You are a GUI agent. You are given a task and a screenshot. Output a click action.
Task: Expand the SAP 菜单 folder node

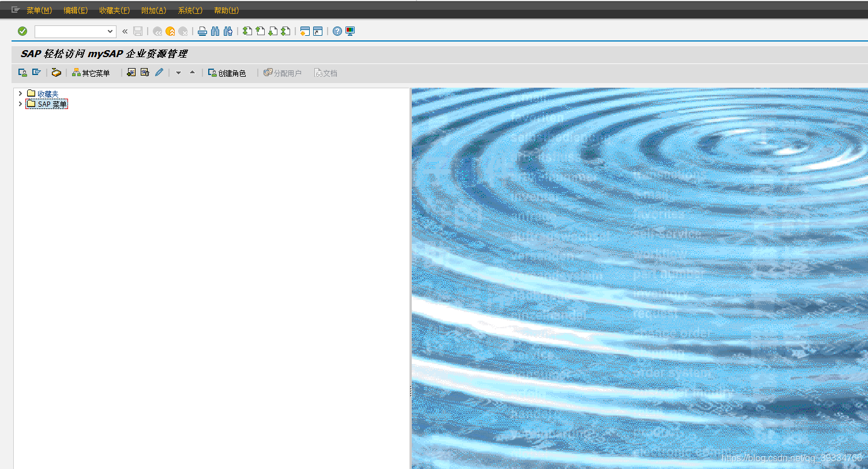pyautogui.click(x=20, y=104)
